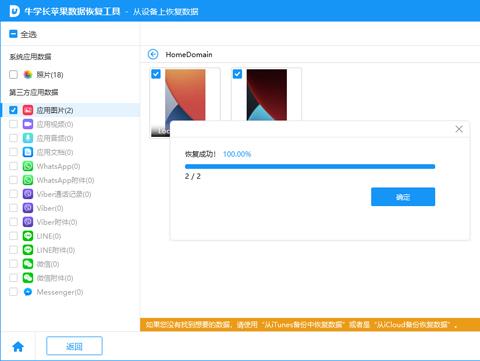Viewport: 480px width, 361px height.
Task: Click the purple 应用视频 camera icon
Action: pyautogui.click(x=28, y=124)
